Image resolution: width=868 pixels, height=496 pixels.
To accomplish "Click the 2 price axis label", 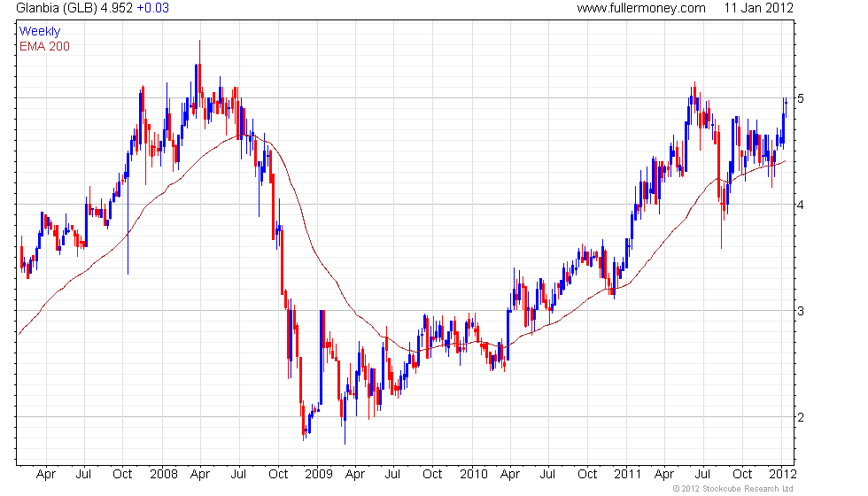I will [801, 417].
